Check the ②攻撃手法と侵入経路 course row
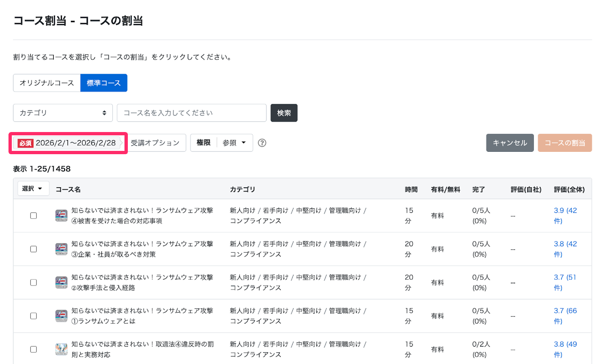Screen dimensions: 608x364 [33, 282]
